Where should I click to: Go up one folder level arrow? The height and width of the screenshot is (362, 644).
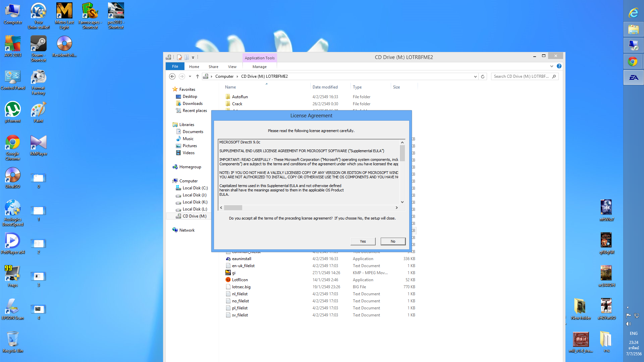coord(198,76)
